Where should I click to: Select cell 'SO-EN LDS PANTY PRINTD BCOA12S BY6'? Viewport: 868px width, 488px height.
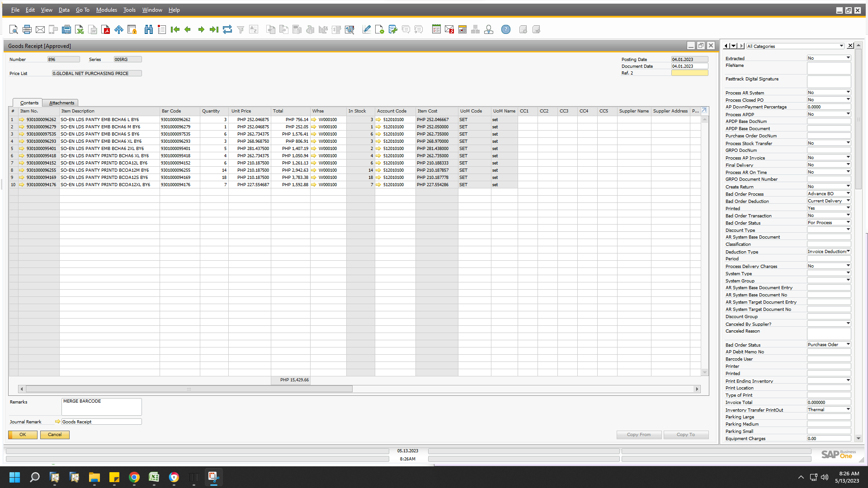click(x=109, y=178)
